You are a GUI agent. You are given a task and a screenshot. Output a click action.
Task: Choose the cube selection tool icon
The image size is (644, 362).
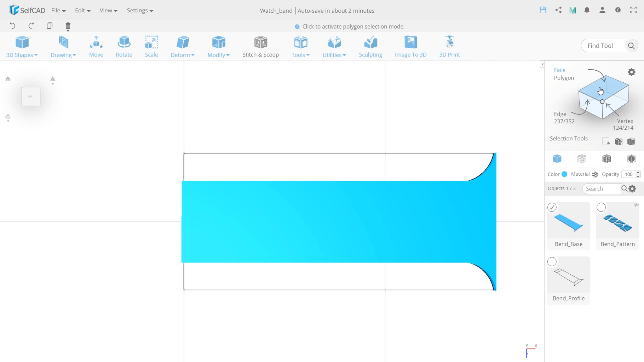click(x=619, y=141)
